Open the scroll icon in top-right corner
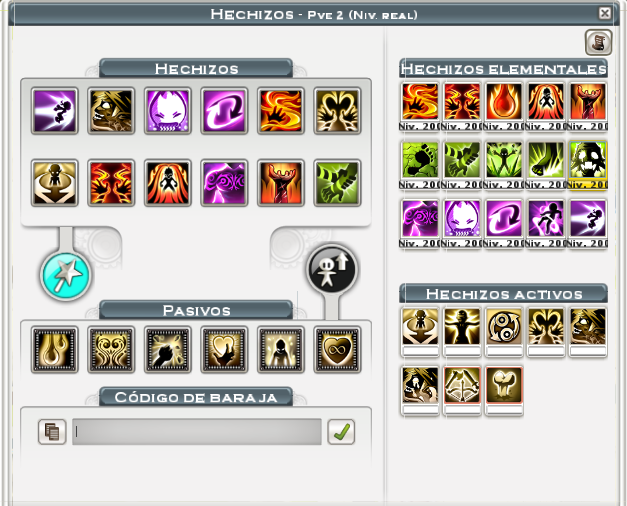Image resolution: width=627 pixels, height=506 pixels. point(599,42)
